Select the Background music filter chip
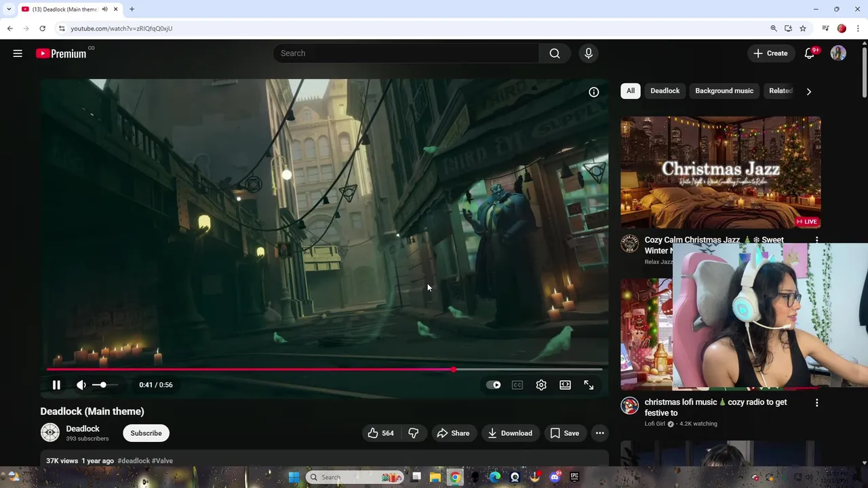 [x=724, y=91]
